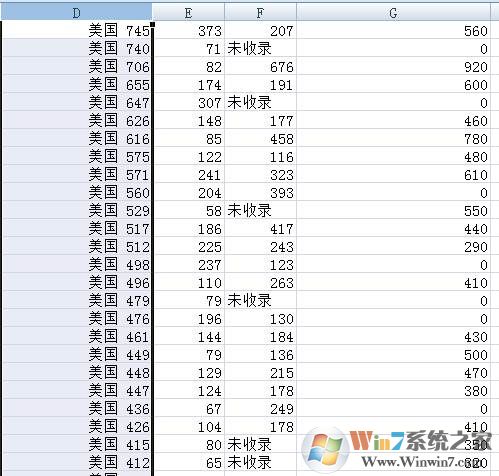Select the cell with value 920
Image resolution: width=499 pixels, height=476 pixels.
coord(393,66)
